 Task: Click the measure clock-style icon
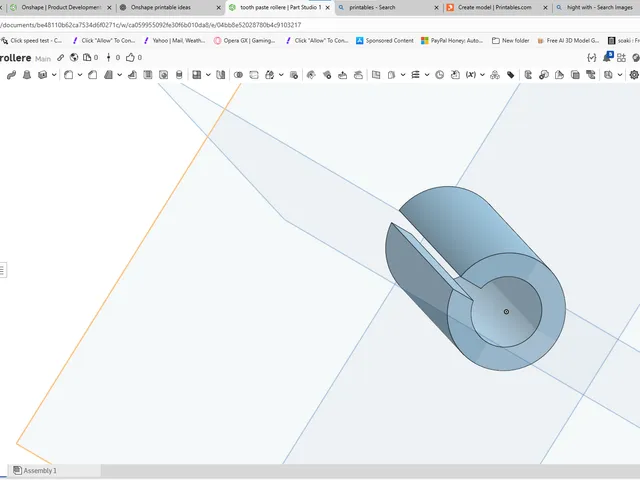(439, 75)
